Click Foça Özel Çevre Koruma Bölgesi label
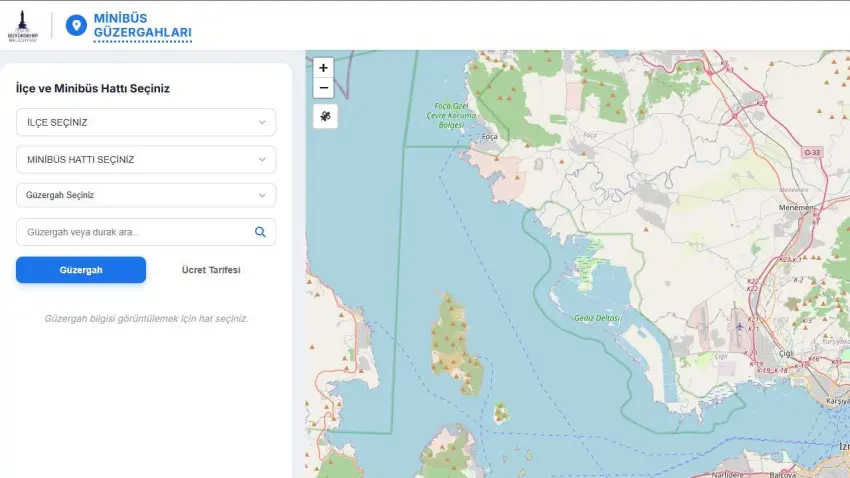 click(451, 115)
